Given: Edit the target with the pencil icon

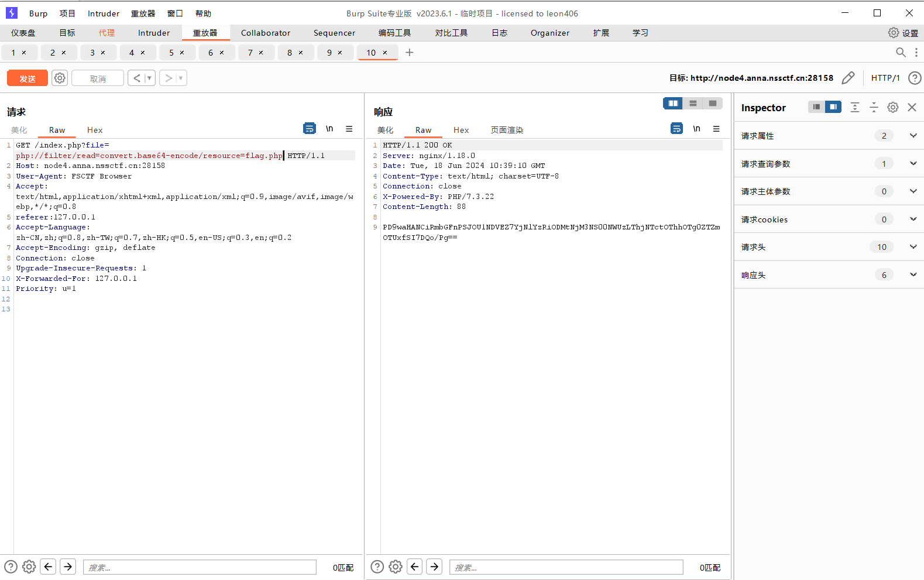Looking at the screenshot, I should 848,78.
